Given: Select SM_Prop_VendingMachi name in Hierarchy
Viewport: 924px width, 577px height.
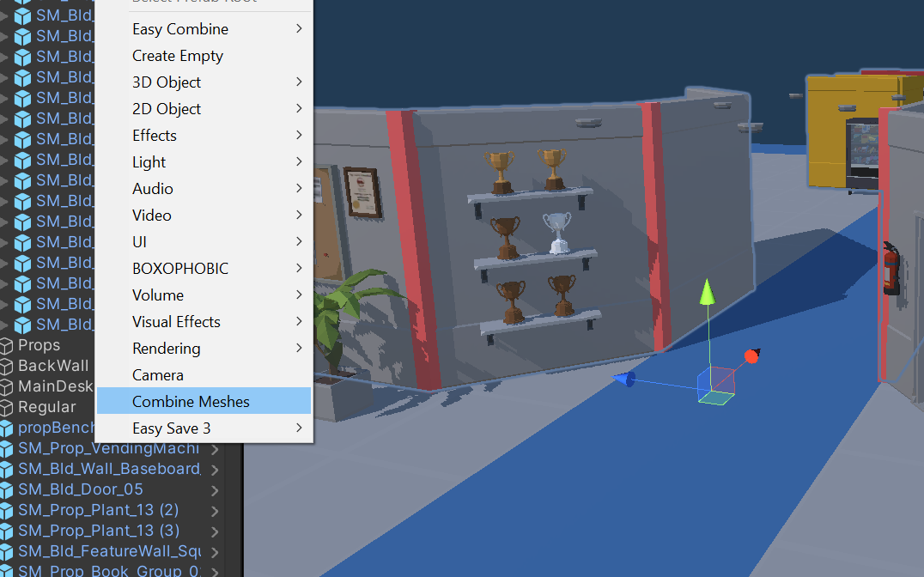Looking at the screenshot, I should tap(108, 448).
